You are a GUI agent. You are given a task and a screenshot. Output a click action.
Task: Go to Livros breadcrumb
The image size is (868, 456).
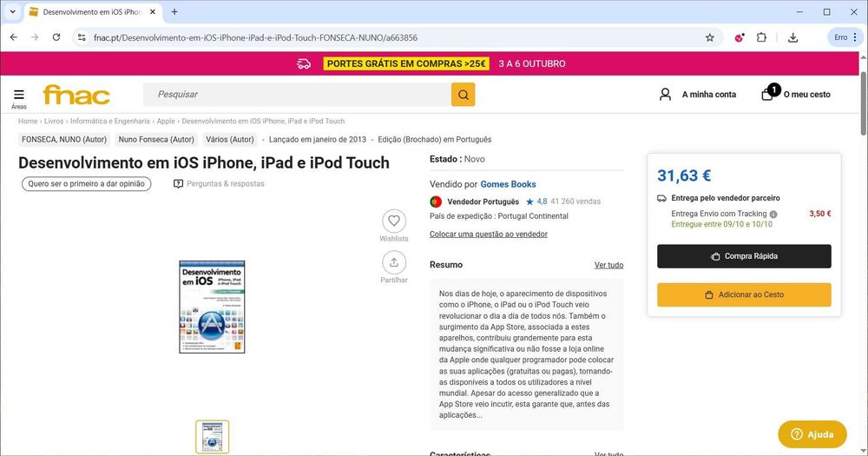click(x=54, y=122)
